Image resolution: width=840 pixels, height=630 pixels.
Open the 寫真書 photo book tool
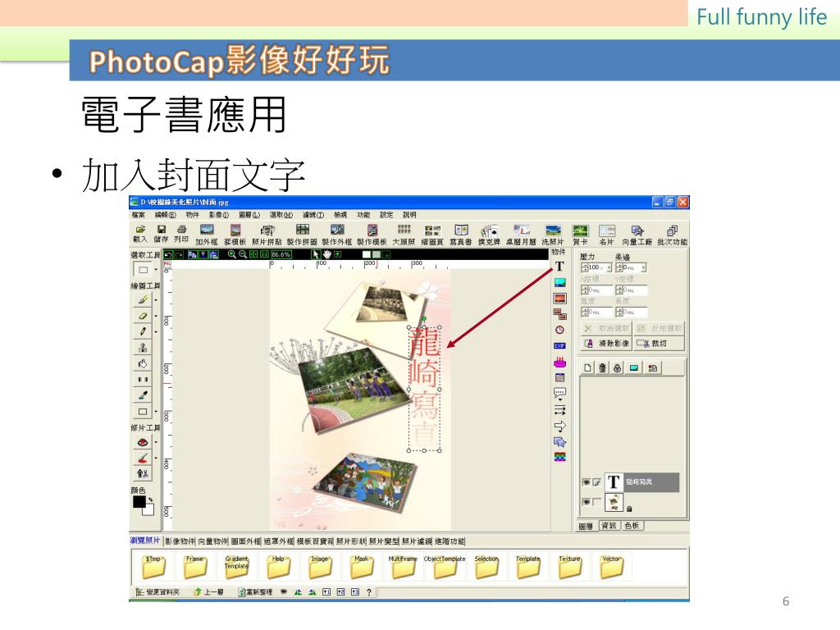[x=461, y=235]
